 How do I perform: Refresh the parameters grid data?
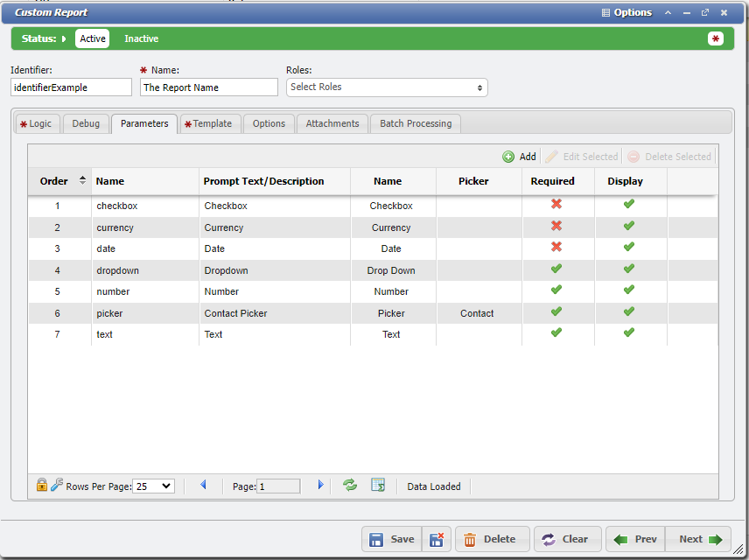pyautogui.click(x=350, y=486)
